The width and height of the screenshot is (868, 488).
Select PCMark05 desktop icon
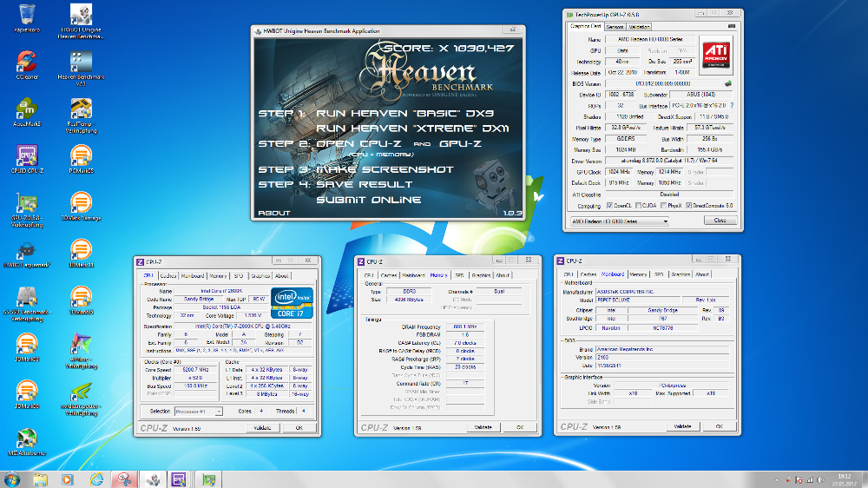pos(81,159)
